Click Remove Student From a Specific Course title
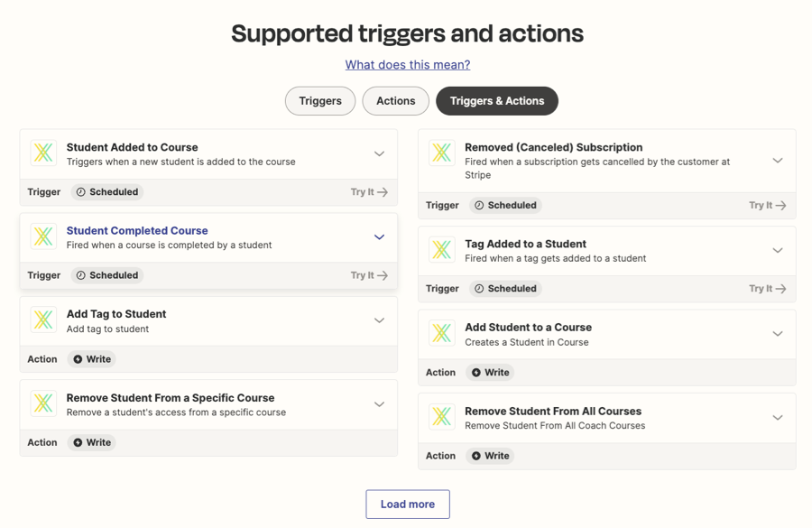 171,398
